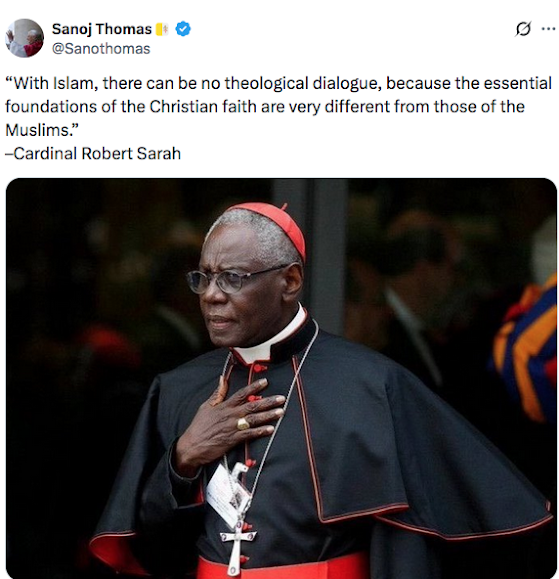Viewport: 559px width, 579px height.
Task: Open Sanoj Thomas's profile avatar picture
Action: (24, 38)
